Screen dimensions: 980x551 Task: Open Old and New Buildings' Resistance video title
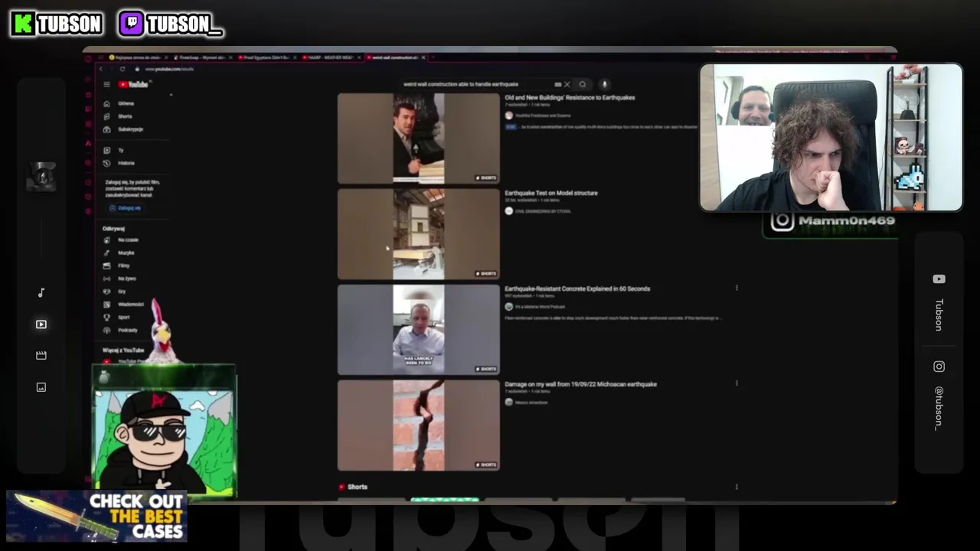[570, 98]
